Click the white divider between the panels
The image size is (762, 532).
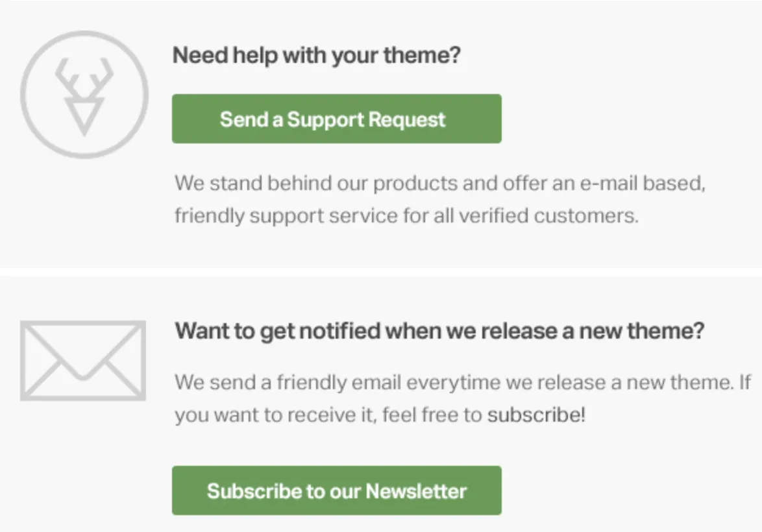381,272
